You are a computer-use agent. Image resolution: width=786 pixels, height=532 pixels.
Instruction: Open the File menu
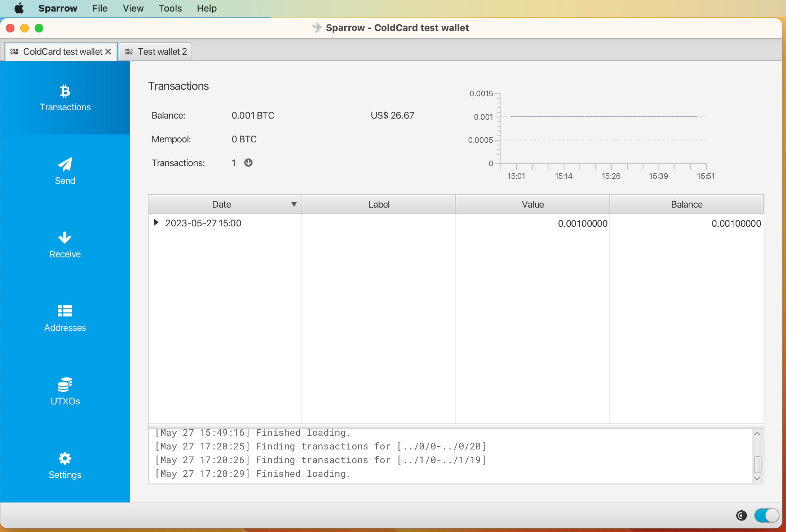tap(100, 8)
